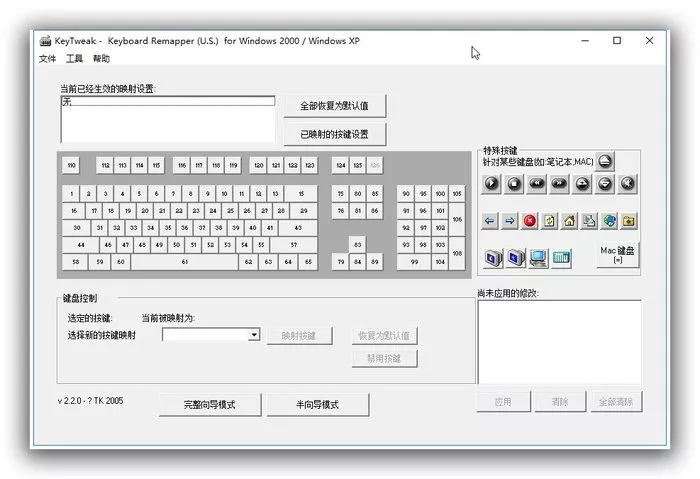Click the 应用 button
Screen dimensions: 700x479
[x=504, y=402]
